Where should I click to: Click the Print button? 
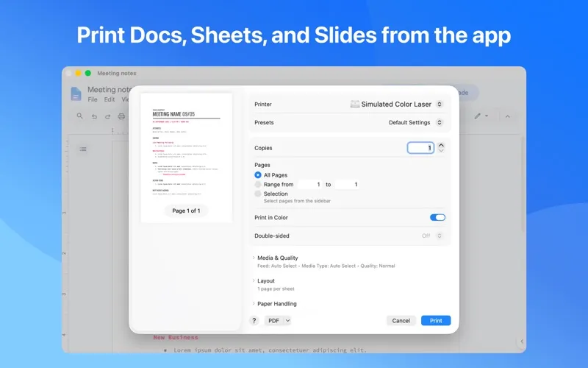(x=436, y=320)
